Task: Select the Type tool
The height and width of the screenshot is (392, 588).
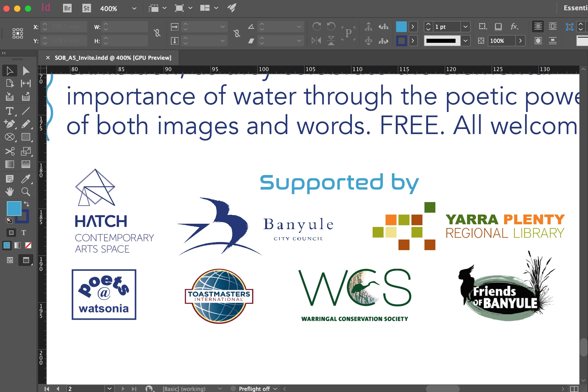Action: (10, 111)
